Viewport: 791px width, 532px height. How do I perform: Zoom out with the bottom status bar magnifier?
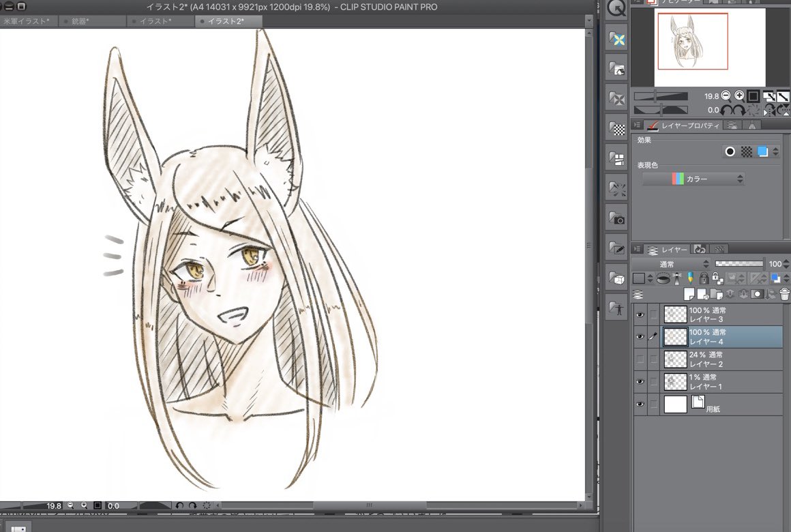pyautogui.click(x=71, y=505)
